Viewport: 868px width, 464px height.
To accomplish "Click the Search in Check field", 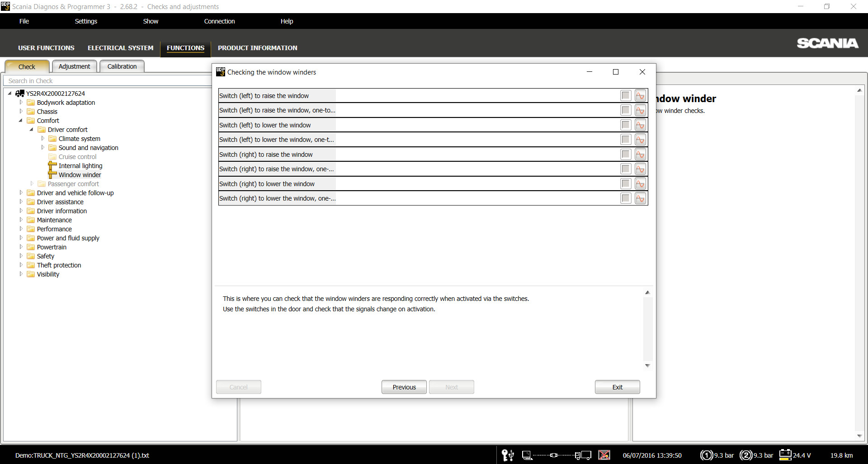I will (108, 81).
